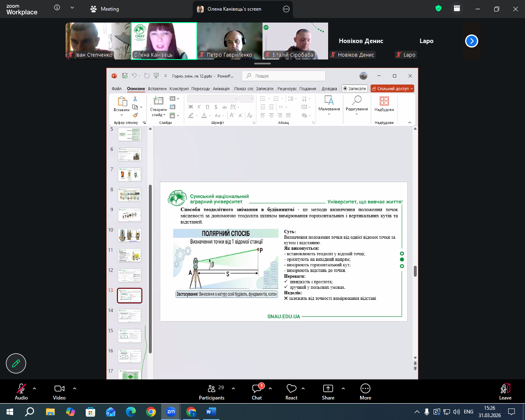This screenshot has height=420, width=525.
Task: Open the React emoji menu
Action: (x=291, y=392)
